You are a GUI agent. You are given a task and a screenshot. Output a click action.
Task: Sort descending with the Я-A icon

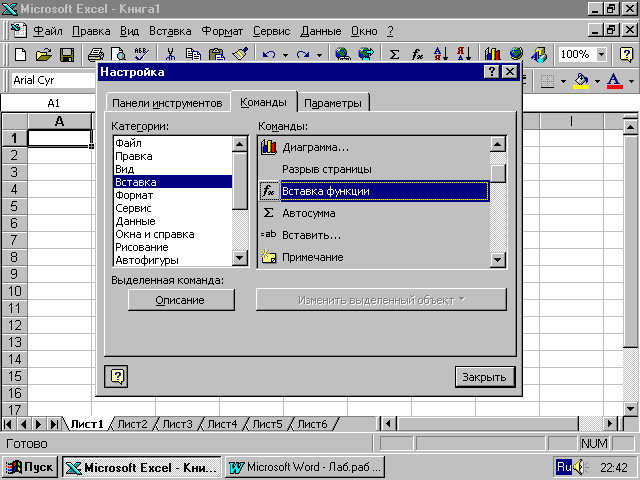click(464, 54)
